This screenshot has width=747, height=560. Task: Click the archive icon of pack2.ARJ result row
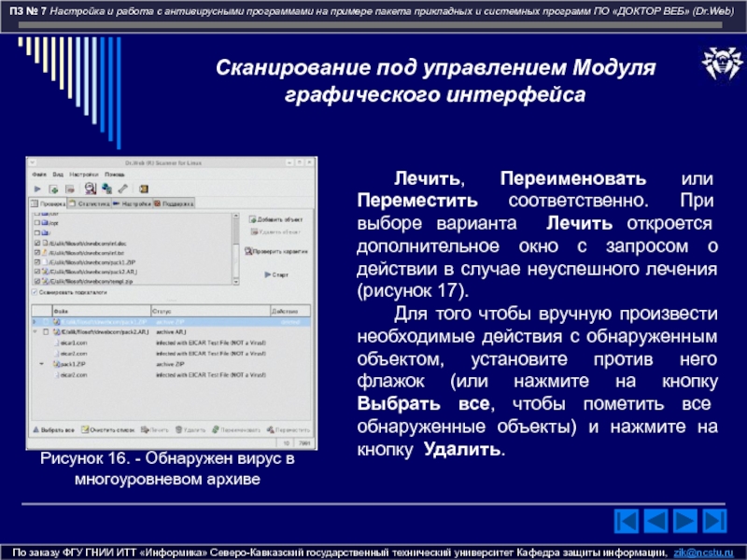[x=56, y=332]
